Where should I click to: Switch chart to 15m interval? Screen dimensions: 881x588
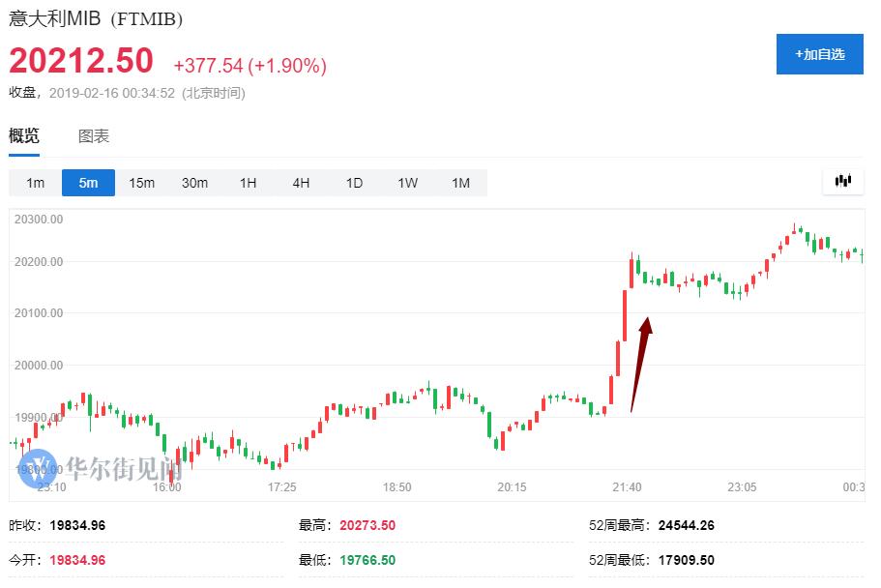tap(141, 183)
